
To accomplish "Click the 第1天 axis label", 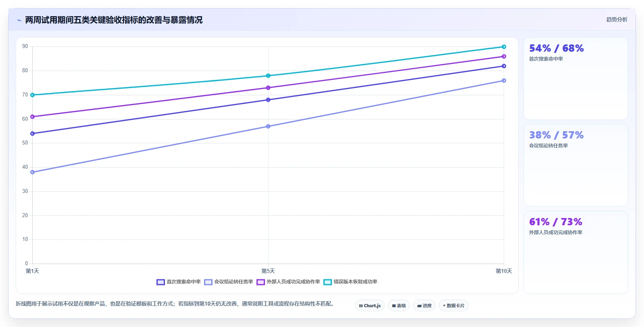I will 33,271.
